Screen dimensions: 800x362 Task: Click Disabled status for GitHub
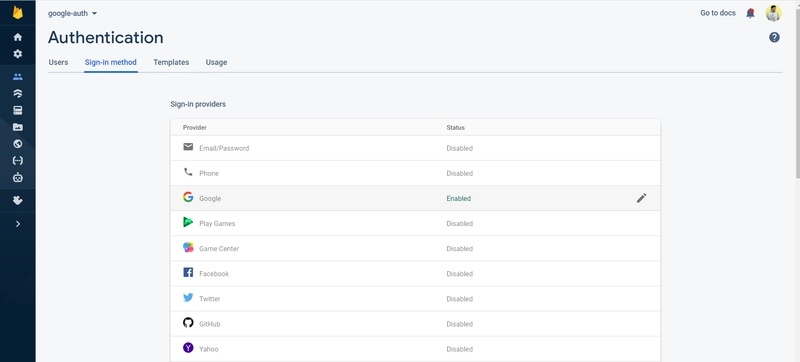(x=460, y=324)
